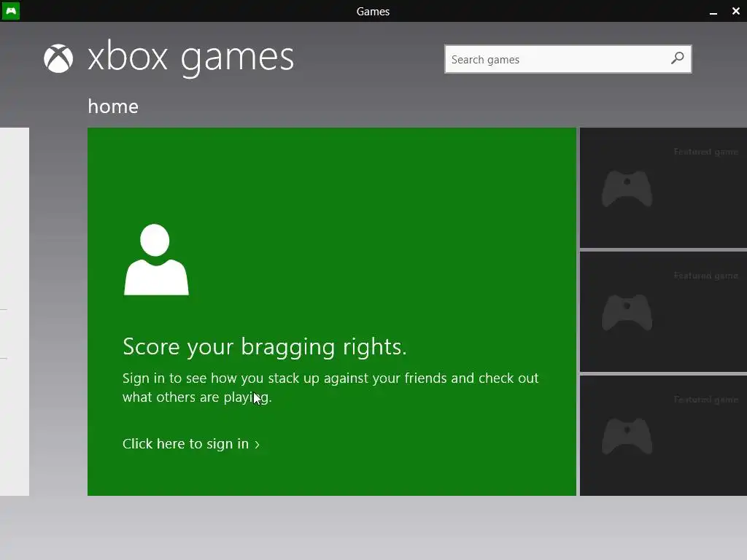Screen dimensions: 747x560
Task: Click the sign in description paragraph
Action: coord(330,388)
